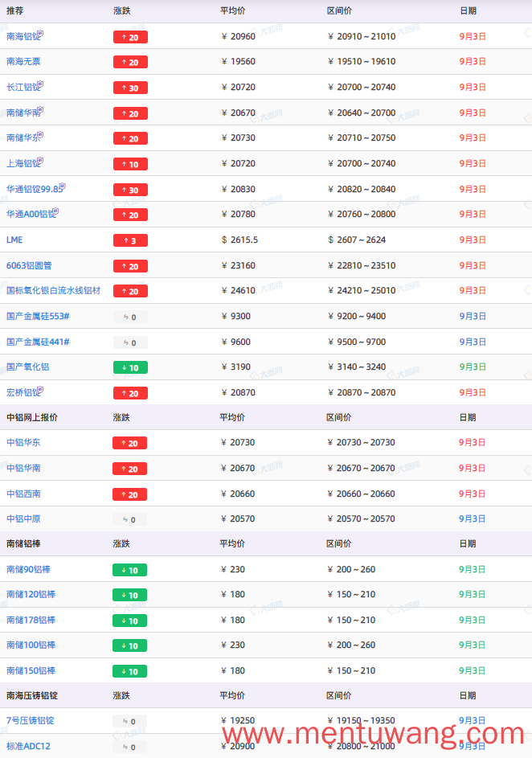532x758 pixels.
Task: Click the red up-30 badge for 长江铝锭
Action: point(130,88)
